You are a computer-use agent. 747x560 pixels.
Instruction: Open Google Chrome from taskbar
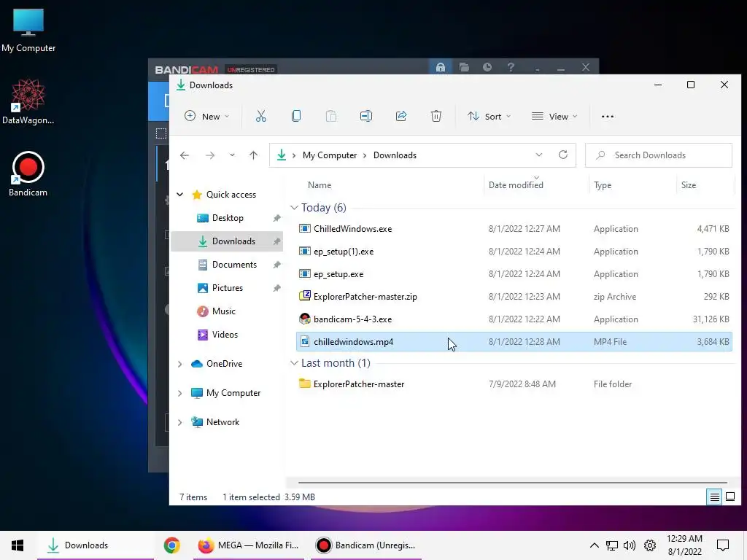pyautogui.click(x=171, y=545)
